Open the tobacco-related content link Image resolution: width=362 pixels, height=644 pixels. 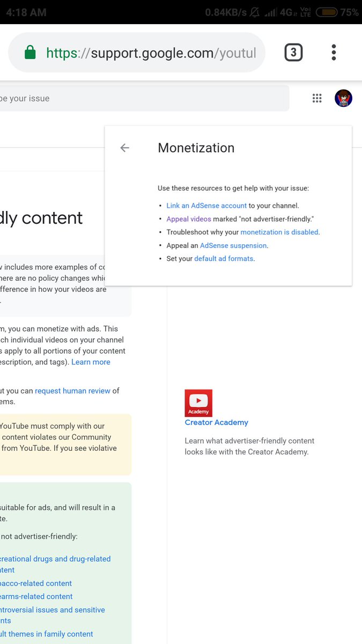point(36,583)
